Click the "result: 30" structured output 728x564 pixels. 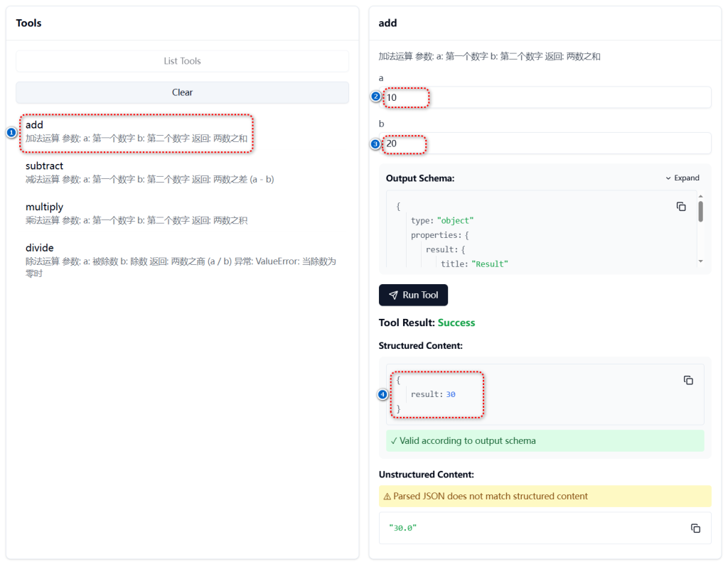[x=433, y=394]
